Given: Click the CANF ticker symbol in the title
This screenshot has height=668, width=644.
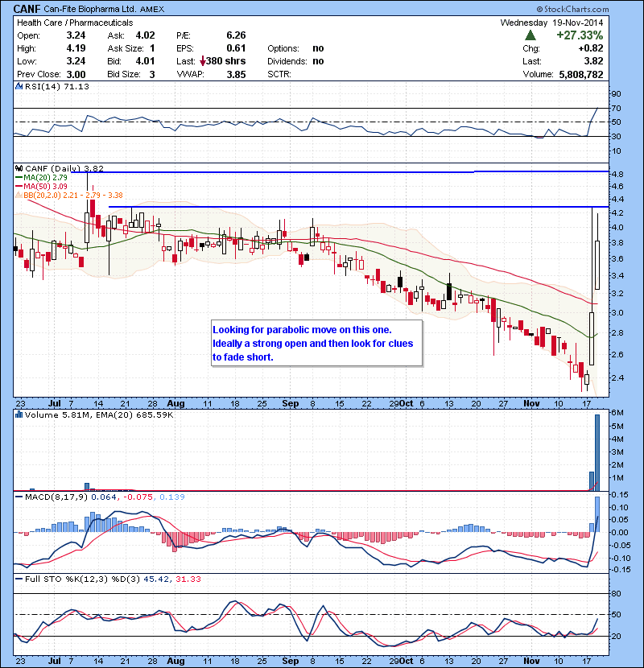Looking at the screenshot, I should 27,9.
